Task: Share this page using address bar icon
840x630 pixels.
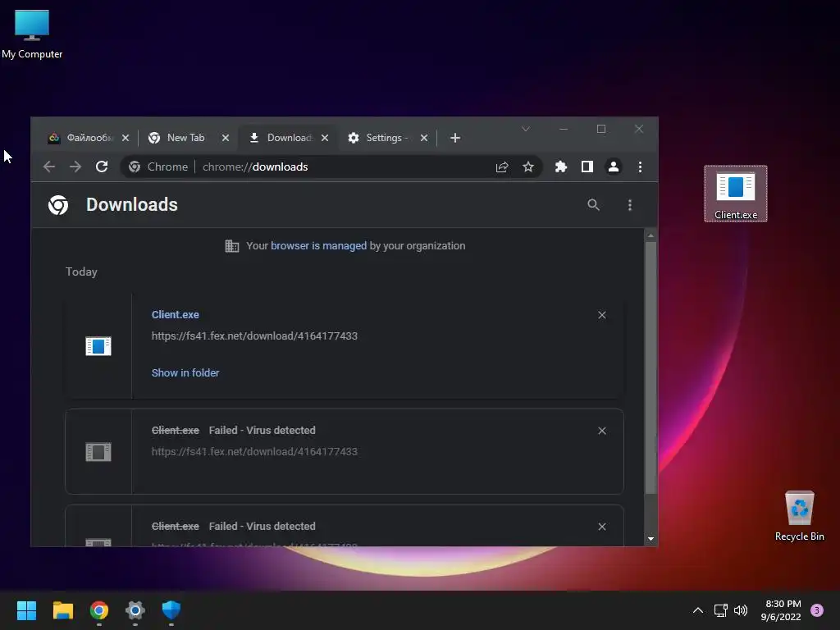Action: [x=502, y=167]
